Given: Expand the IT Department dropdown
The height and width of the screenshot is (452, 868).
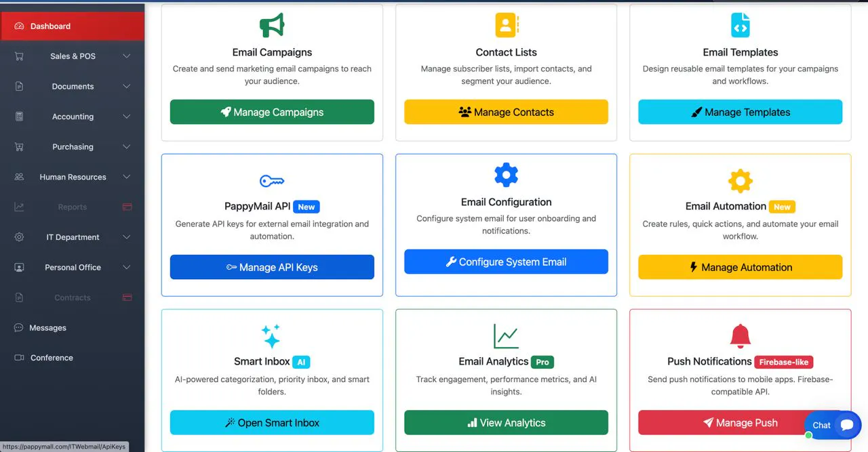Looking at the screenshot, I should click(x=73, y=237).
